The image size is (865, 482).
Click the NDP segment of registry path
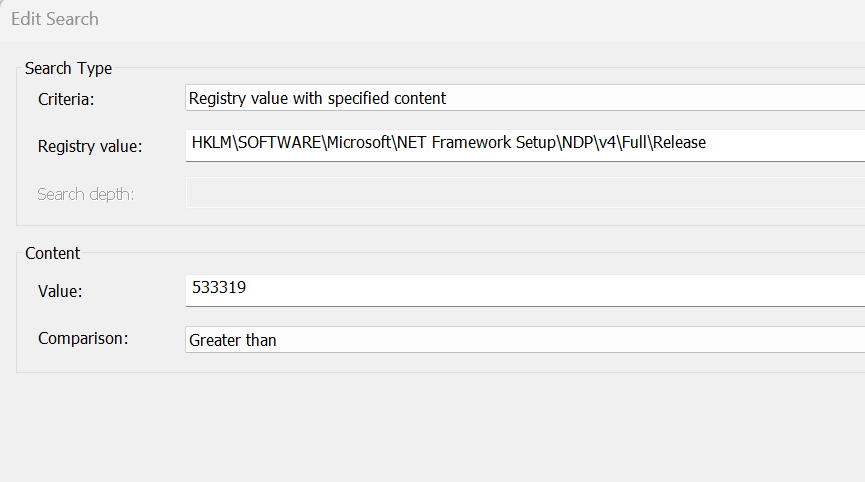[572, 143]
